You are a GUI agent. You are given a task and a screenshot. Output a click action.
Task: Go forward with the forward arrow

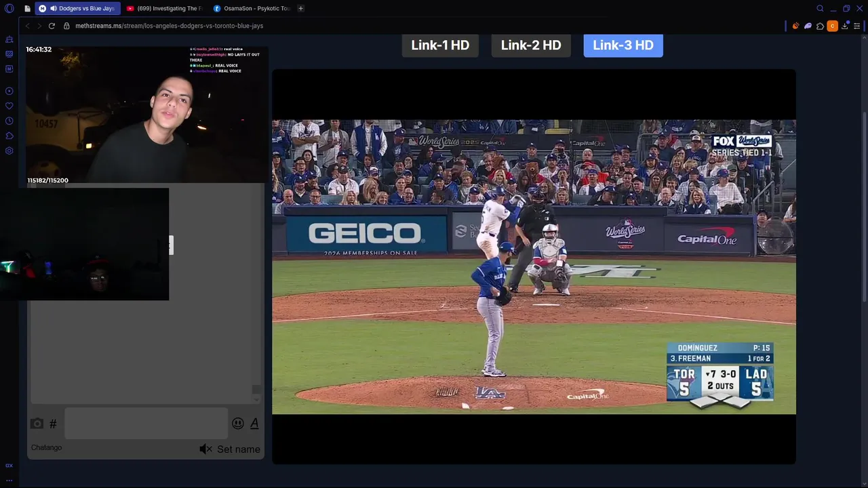click(x=39, y=26)
